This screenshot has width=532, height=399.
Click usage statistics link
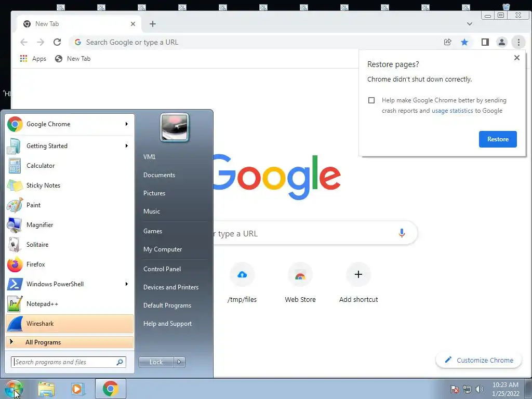[x=453, y=111]
